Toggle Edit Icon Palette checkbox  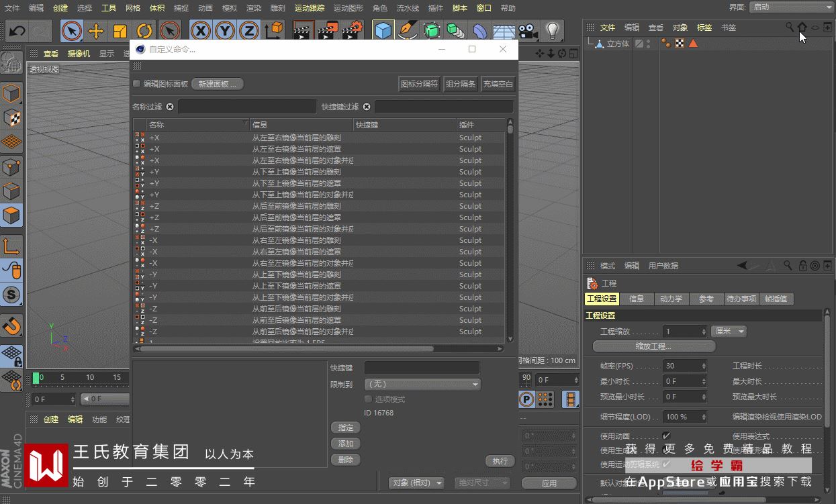pyautogui.click(x=137, y=84)
